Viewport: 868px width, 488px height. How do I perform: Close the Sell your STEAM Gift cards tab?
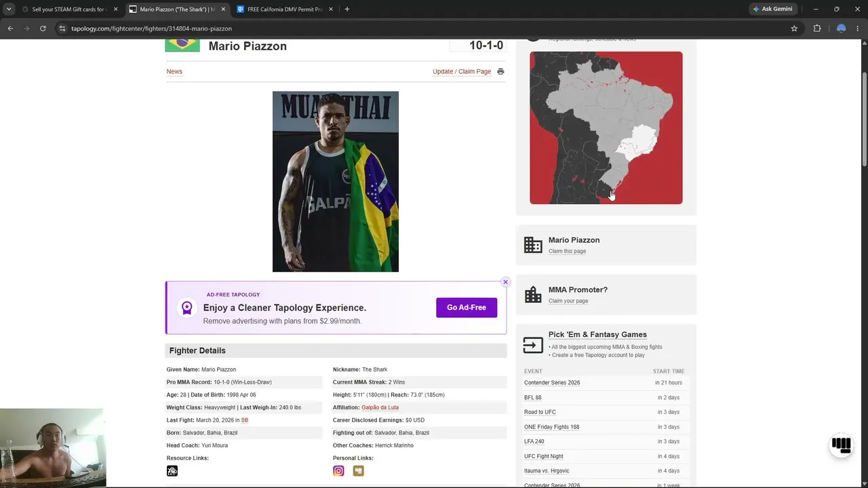click(x=115, y=9)
